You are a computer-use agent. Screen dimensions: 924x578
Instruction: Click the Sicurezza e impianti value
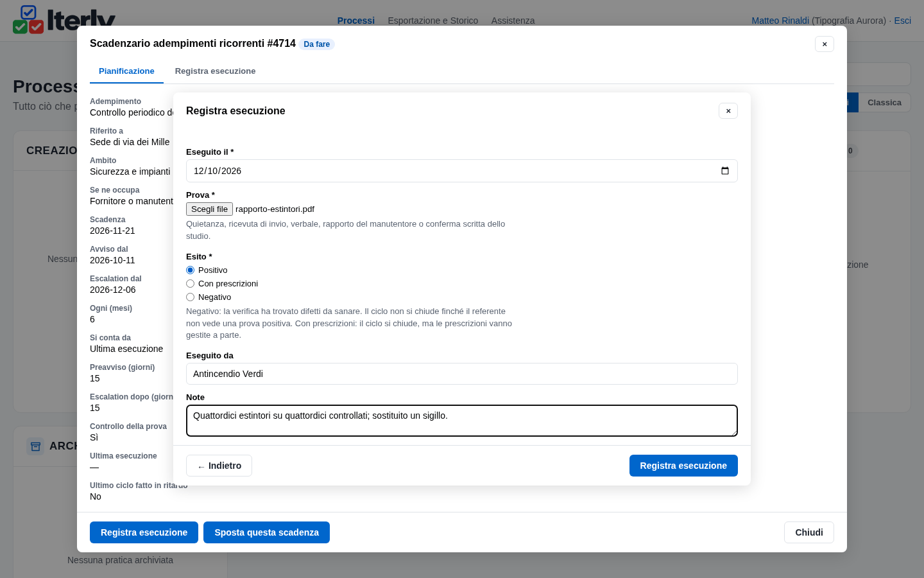(130, 171)
